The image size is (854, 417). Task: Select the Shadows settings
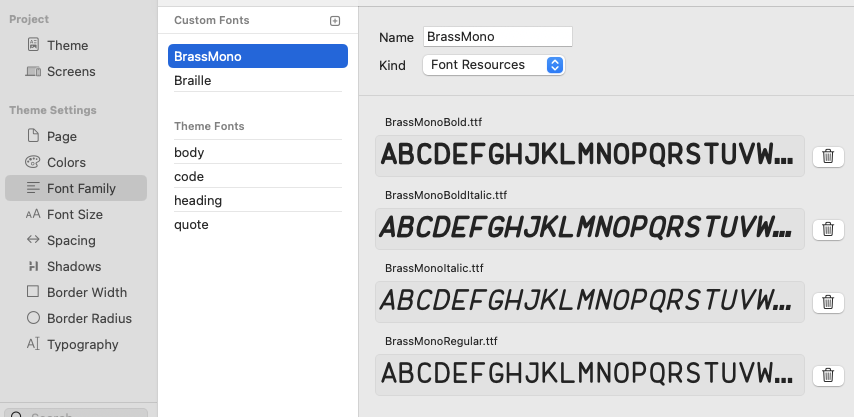pyautogui.click(x=74, y=266)
